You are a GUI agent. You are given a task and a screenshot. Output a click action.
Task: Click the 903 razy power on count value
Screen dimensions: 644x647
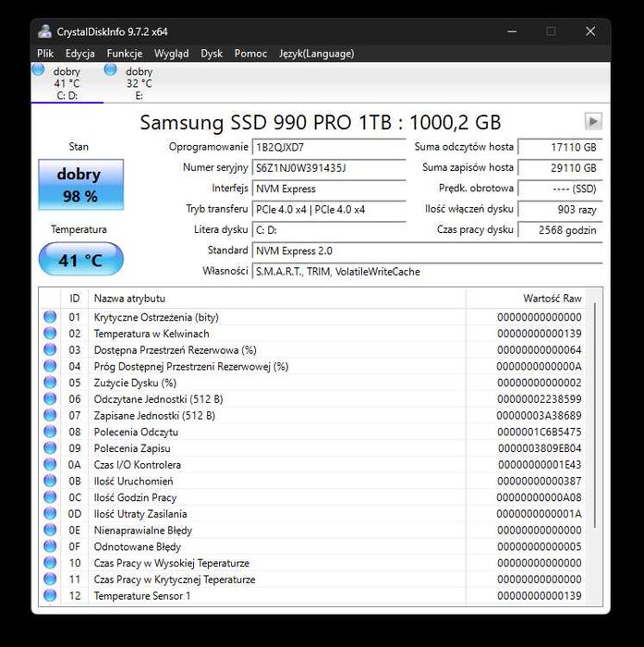[560, 209]
